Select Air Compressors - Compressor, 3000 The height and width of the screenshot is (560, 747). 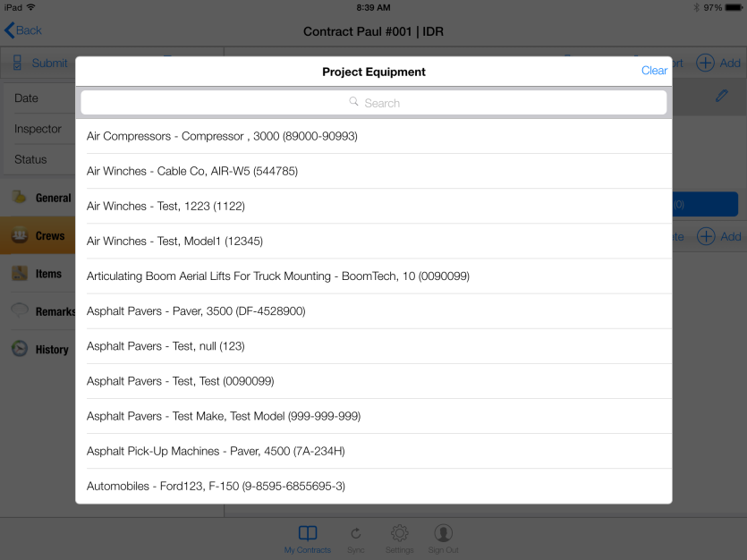tap(373, 136)
